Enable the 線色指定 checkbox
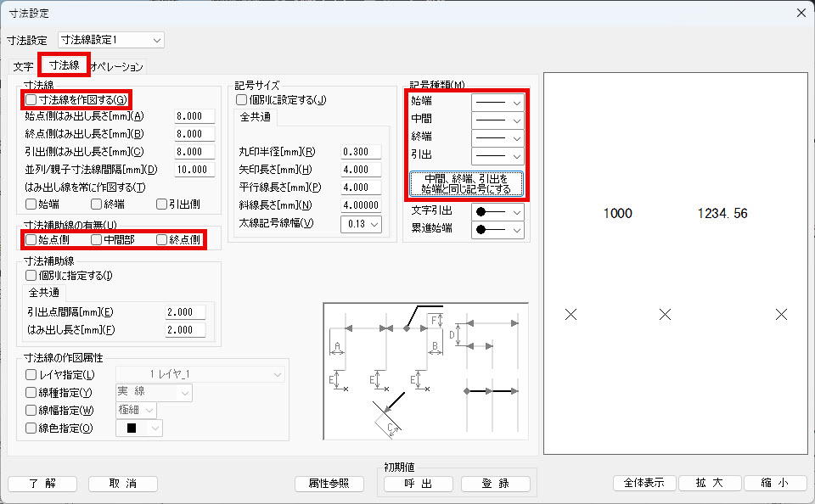Screen dimensions: 815x504 point(31,428)
